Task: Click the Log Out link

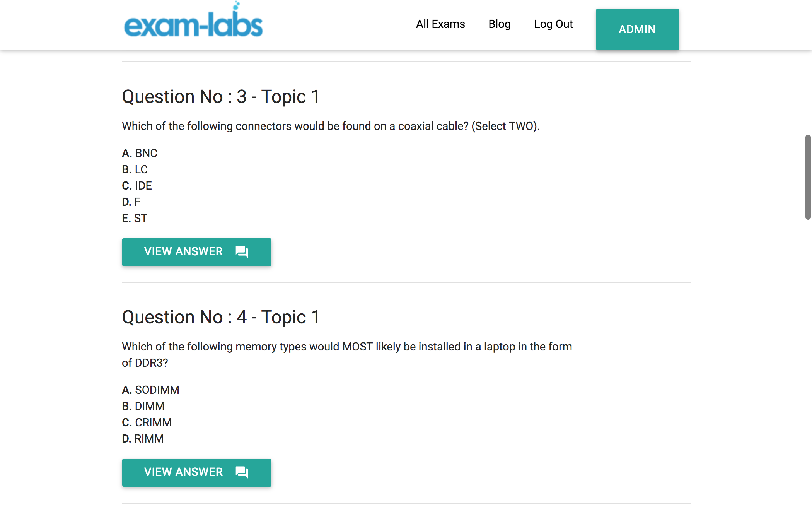Action: (x=553, y=24)
